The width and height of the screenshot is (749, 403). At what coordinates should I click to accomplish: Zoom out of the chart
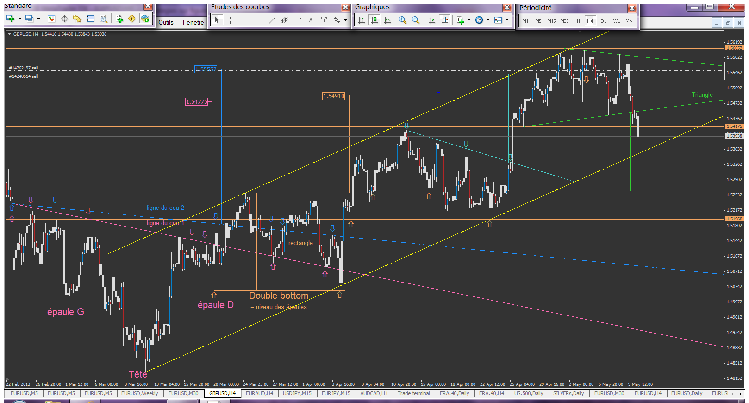click(x=416, y=20)
